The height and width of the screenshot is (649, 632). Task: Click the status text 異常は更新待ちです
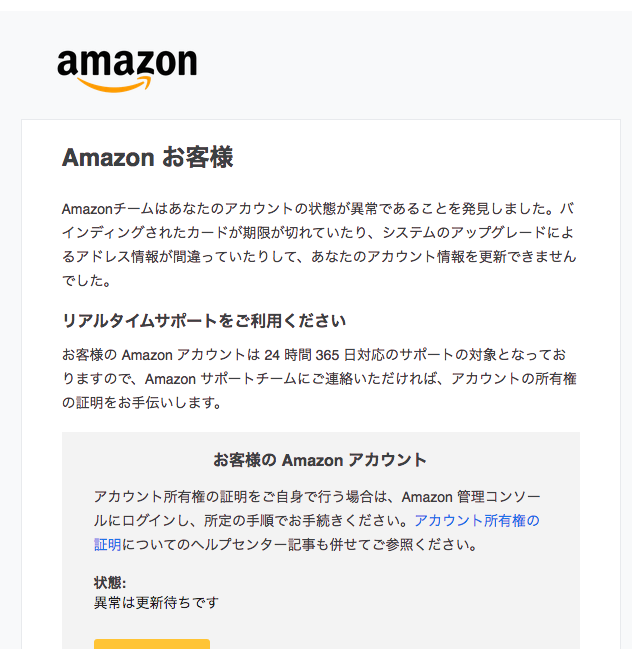click(156, 602)
